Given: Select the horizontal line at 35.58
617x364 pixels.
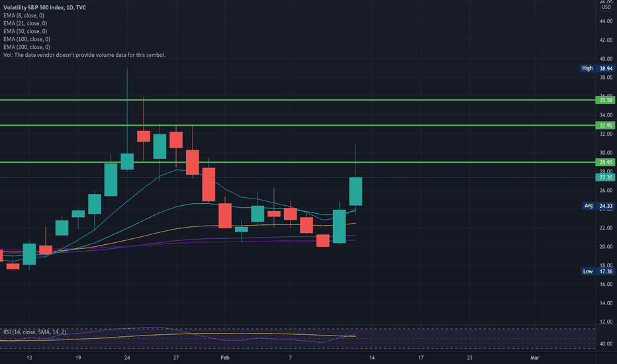Looking at the screenshot, I should [297, 100].
